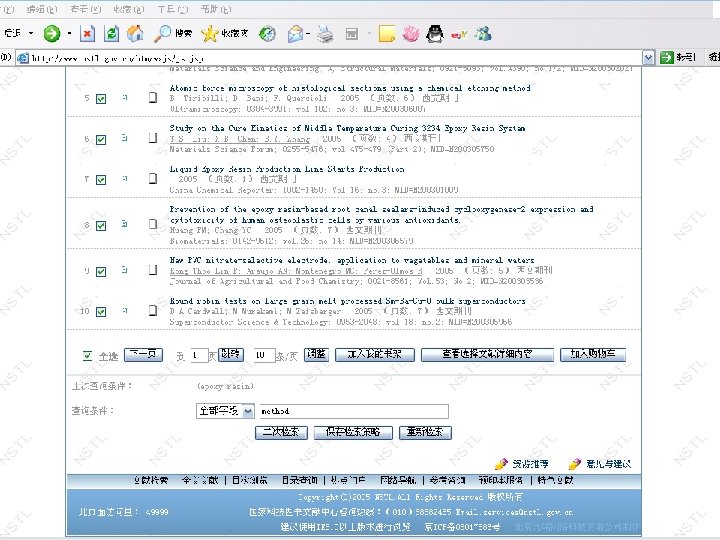This screenshot has width=720, height=540.
Task: Tick the empty box on the Liquid Epoxy Resin row
Action: tap(153, 179)
